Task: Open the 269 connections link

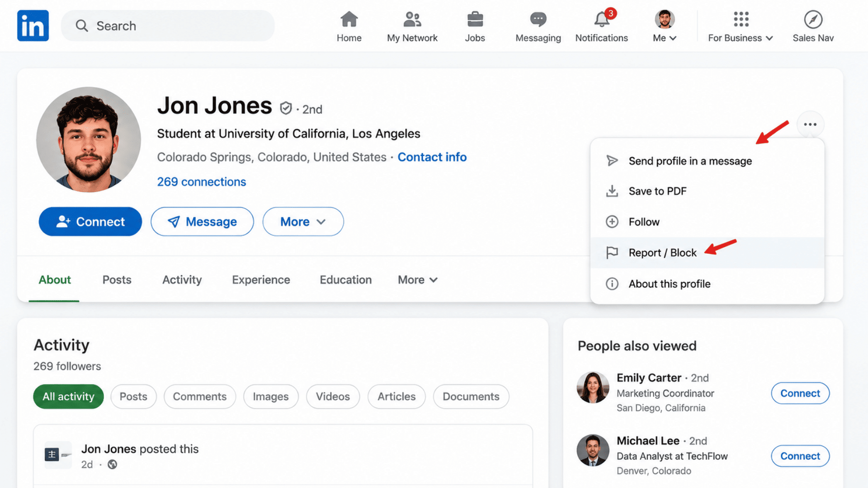Action: (202, 182)
